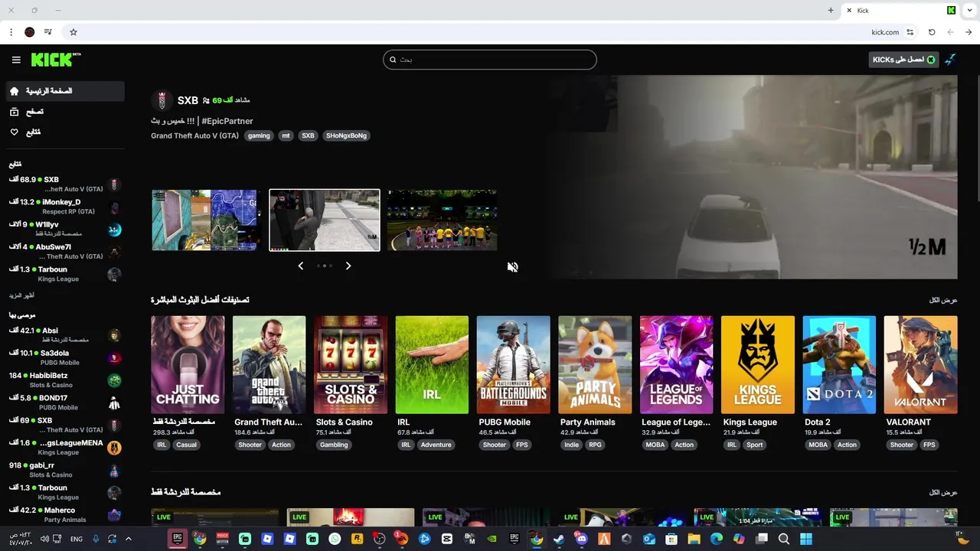Open Steam from the taskbar
Viewport: 980px width, 551px height.
(559, 539)
